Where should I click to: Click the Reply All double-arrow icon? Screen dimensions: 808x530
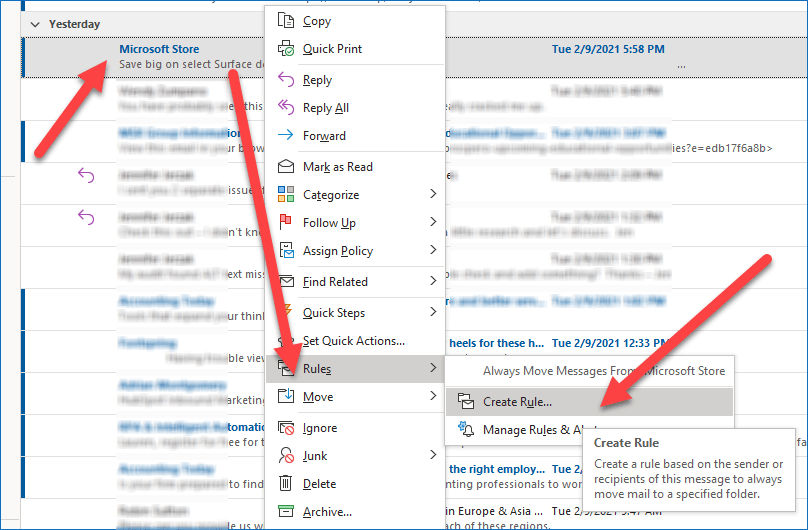[285, 107]
